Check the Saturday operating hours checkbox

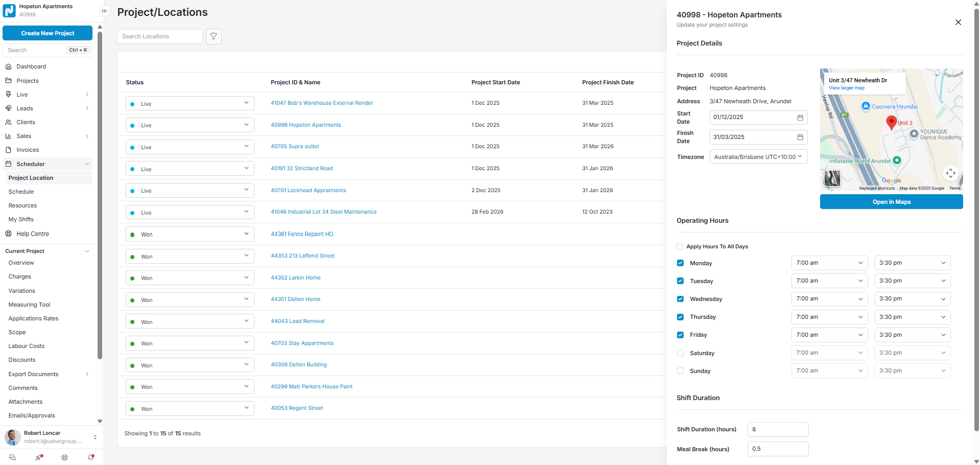coord(680,353)
